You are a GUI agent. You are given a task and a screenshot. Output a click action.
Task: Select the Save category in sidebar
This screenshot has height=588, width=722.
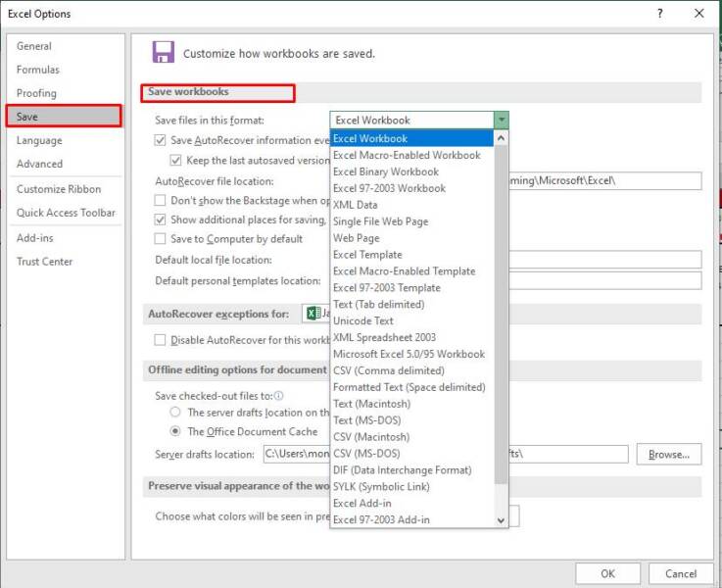point(65,117)
